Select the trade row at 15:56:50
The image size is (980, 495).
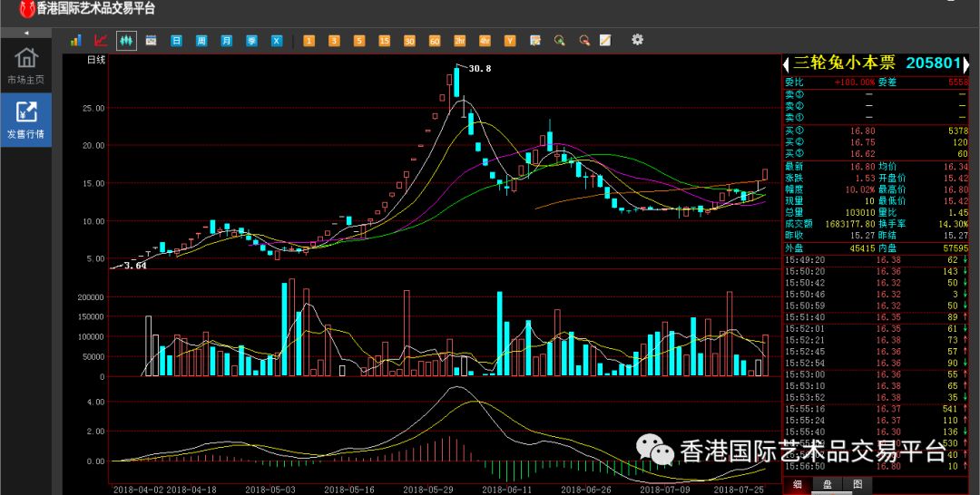click(x=877, y=466)
